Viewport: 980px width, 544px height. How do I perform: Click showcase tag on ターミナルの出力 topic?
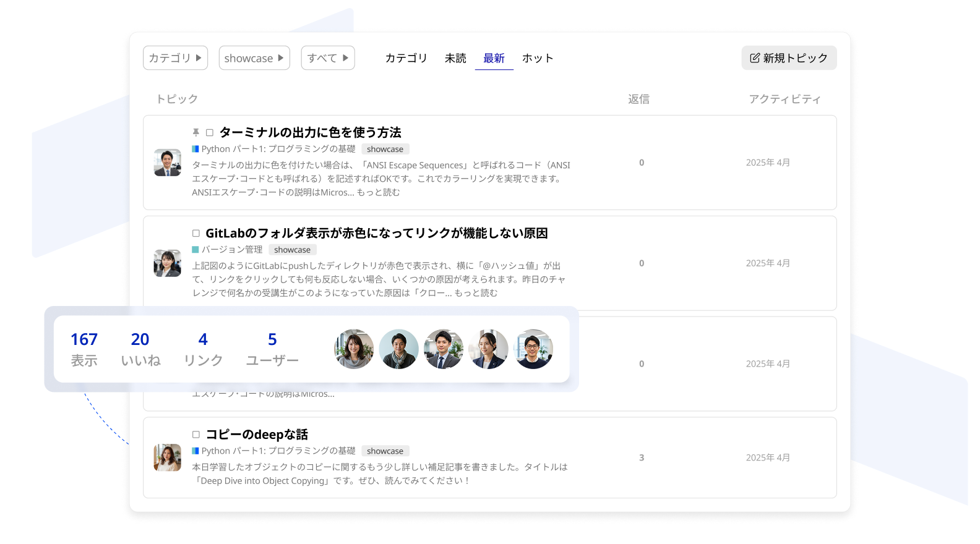(x=385, y=149)
